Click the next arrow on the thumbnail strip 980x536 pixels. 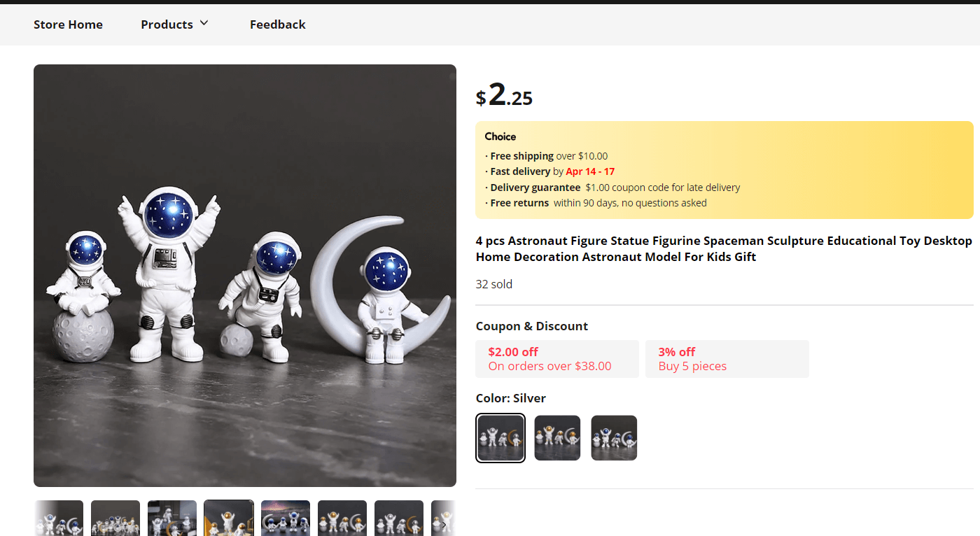click(444, 524)
